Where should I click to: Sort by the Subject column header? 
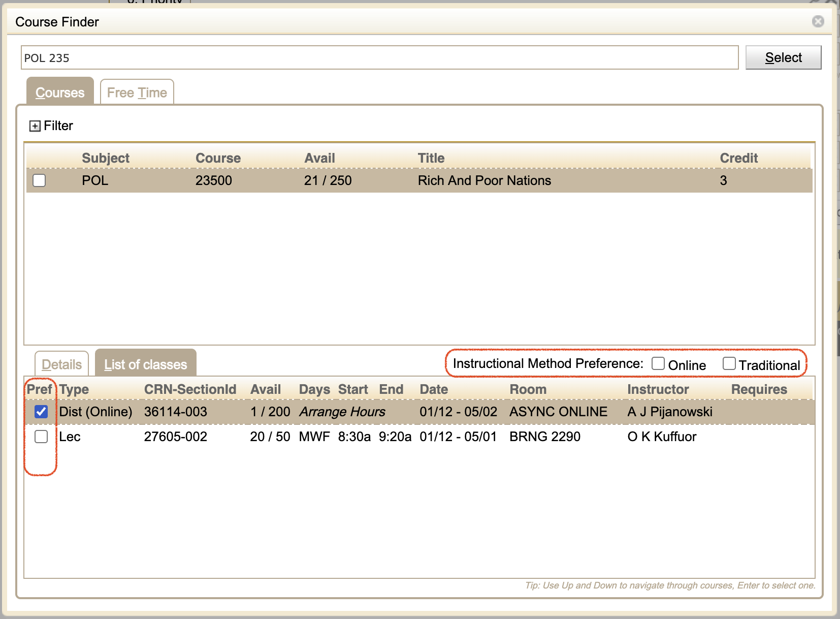[106, 158]
